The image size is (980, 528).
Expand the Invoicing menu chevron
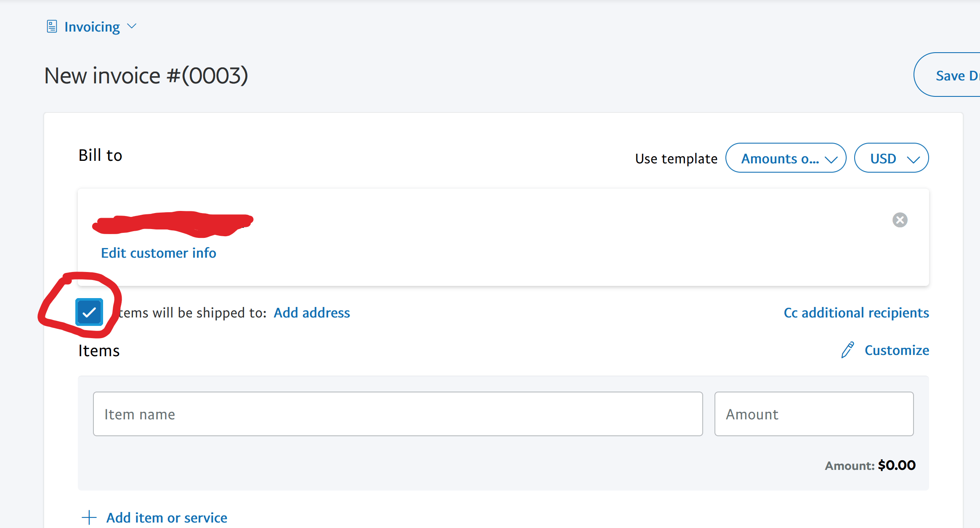point(132,27)
